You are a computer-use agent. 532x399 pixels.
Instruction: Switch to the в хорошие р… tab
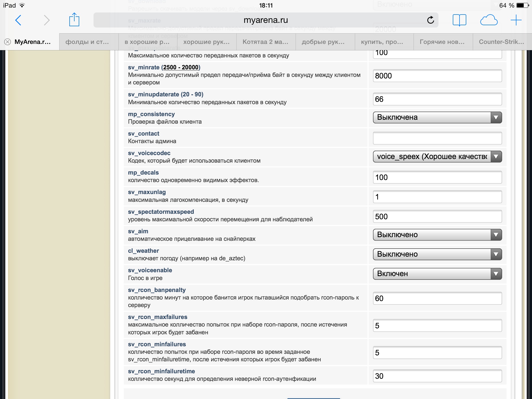(x=148, y=42)
